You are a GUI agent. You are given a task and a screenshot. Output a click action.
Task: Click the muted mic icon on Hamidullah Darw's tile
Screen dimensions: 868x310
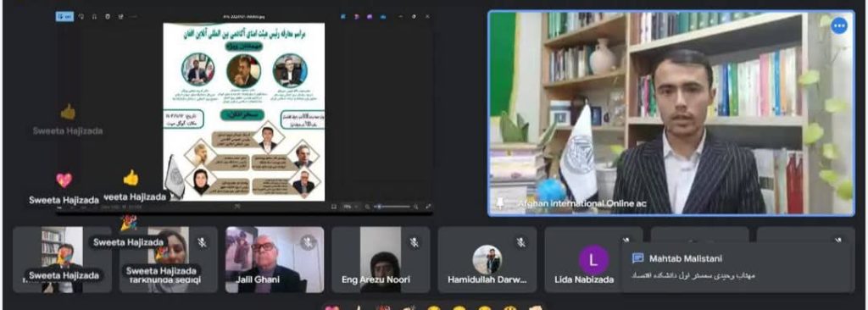click(x=520, y=242)
